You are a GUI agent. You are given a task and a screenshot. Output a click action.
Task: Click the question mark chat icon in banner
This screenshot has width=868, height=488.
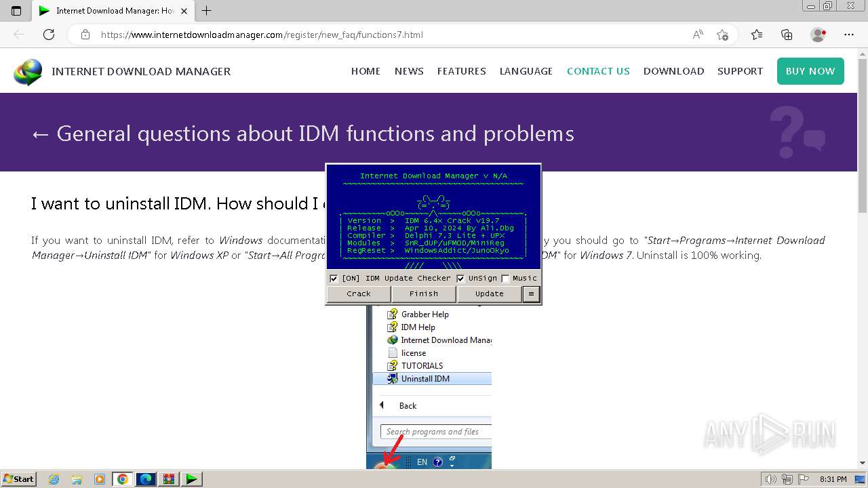tap(797, 131)
